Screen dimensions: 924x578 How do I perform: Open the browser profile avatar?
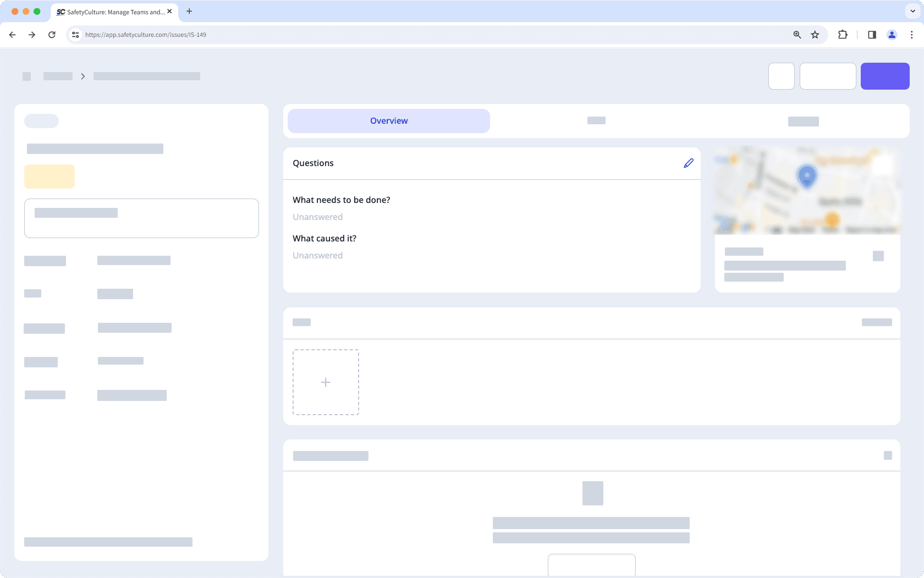click(892, 34)
